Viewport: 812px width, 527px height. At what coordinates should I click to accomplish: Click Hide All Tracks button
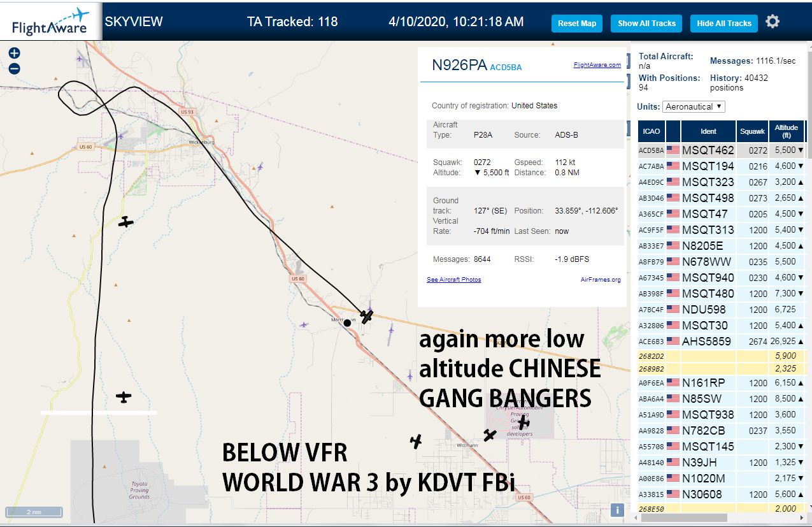(724, 24)
